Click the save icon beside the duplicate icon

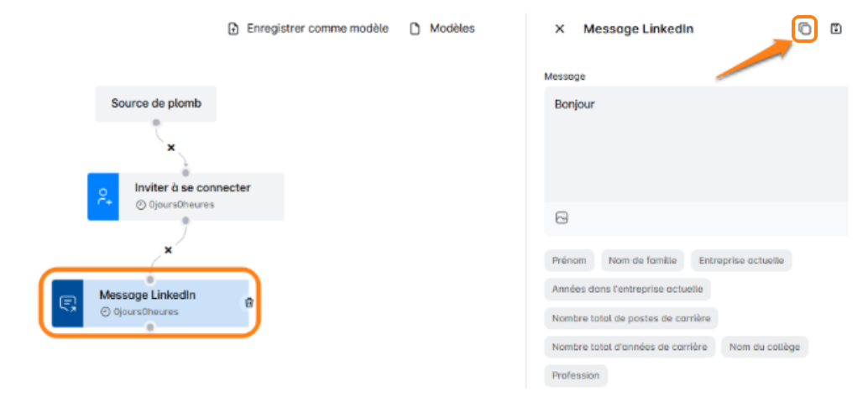point(836,29)
